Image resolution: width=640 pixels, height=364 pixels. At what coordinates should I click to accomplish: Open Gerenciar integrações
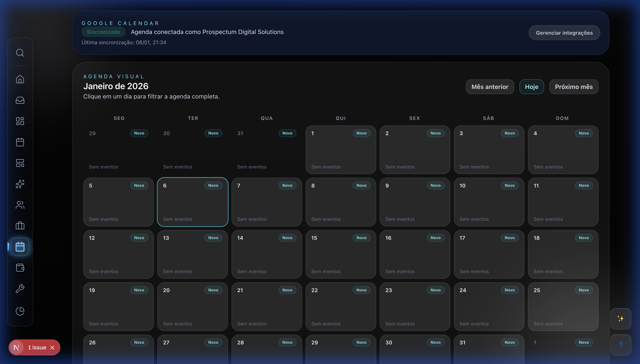[x=564, y=33]
